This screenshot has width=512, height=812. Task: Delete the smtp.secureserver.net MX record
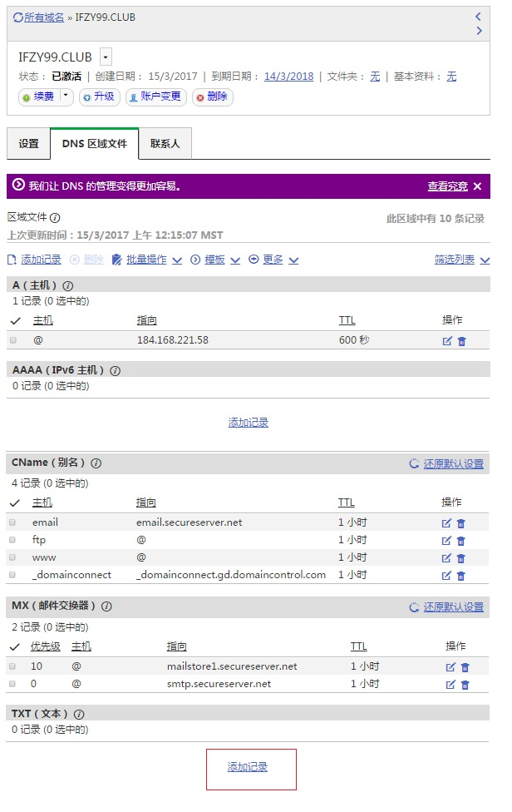pos(465,685)
